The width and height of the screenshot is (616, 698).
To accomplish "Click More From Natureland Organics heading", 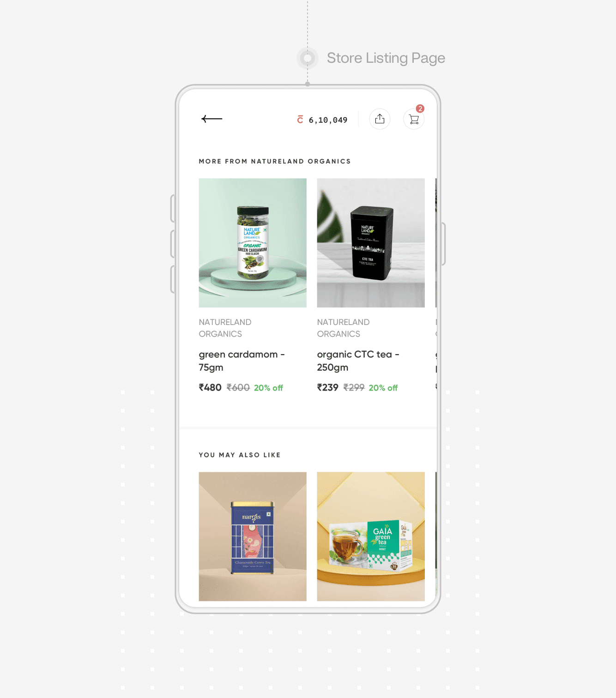I will coord(275,162).
